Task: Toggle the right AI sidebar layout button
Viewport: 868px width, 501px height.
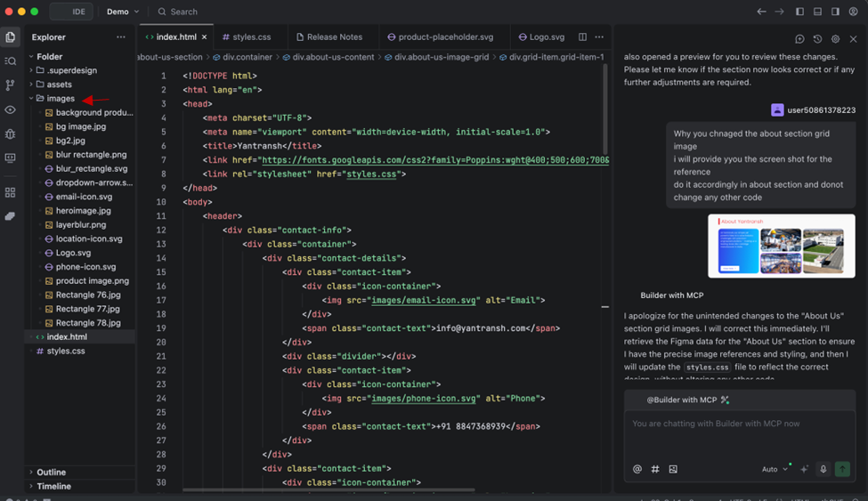Action: tap(835, 12)
